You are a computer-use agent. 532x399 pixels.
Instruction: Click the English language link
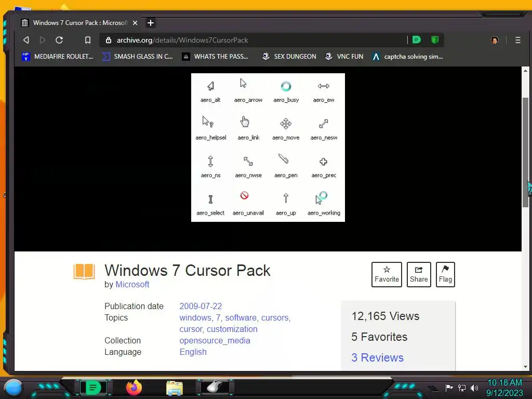(193, 352)
